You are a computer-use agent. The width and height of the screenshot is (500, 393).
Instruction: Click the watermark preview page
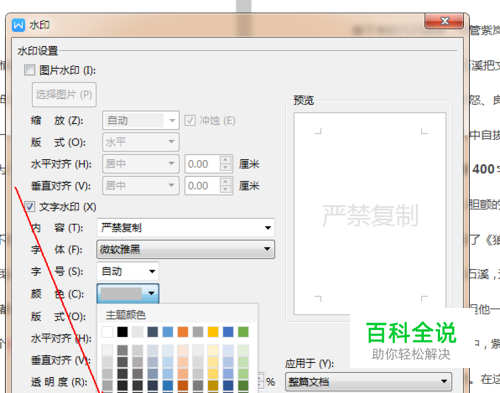[370, 213]
